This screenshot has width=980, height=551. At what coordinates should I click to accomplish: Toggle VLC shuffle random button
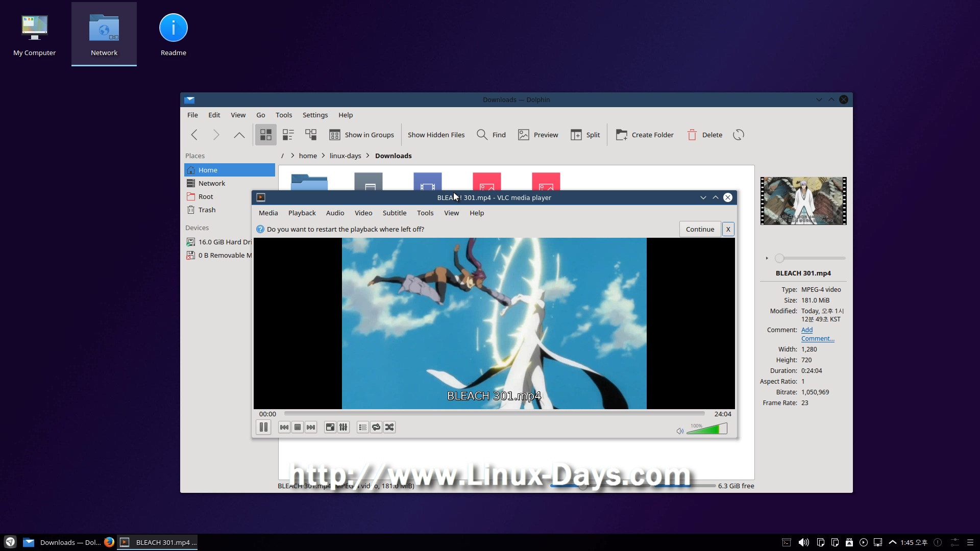[389, 428]
